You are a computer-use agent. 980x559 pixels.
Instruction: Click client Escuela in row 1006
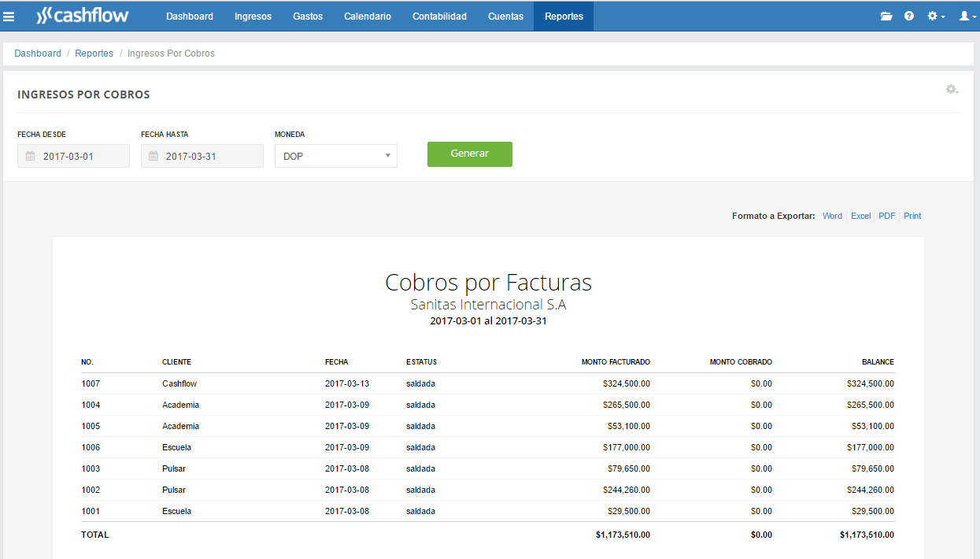[x=176, y=447]
